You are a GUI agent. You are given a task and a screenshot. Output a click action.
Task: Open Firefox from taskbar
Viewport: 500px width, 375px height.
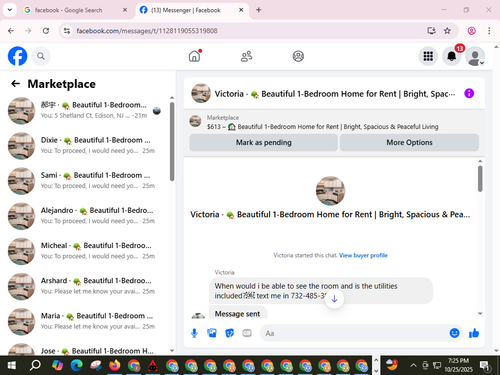[114, 366]
